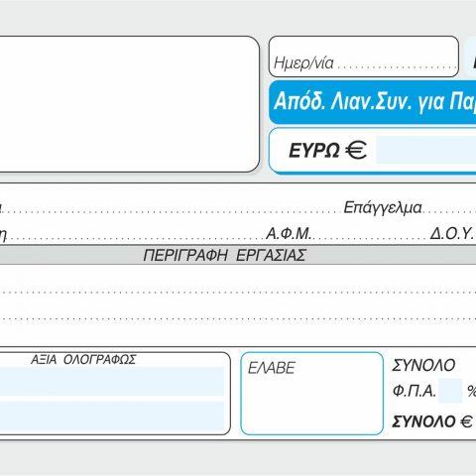Click the Α.Φ.Μ. dotted field
Image resolution: width=476 pixels, height=476 pixels.
tap(347, 234)
